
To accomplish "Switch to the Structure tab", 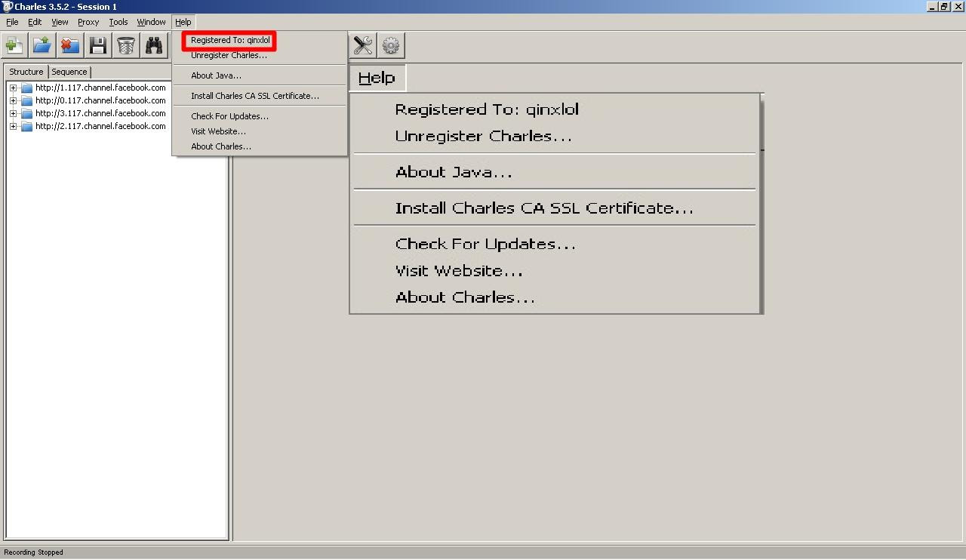I will coord(26,72).
